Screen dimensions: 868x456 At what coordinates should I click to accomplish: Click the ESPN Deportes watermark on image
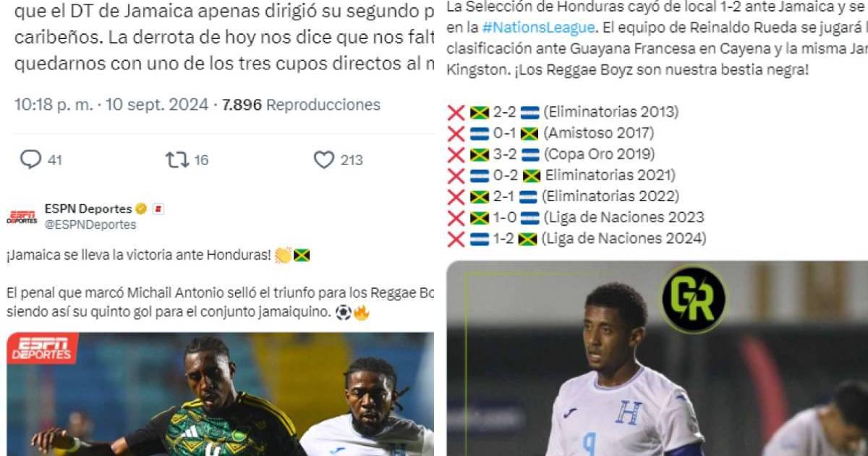42,348
